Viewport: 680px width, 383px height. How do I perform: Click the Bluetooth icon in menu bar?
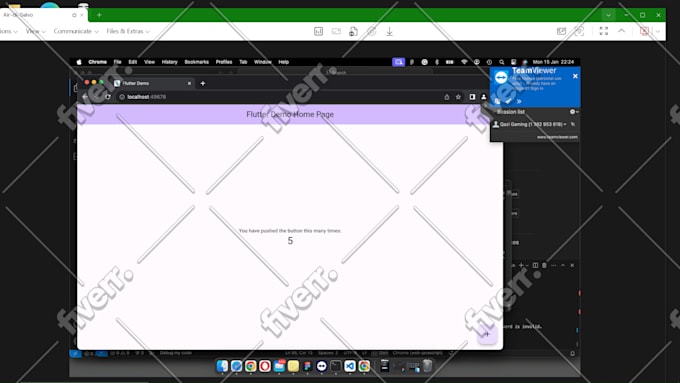(437, 62)
